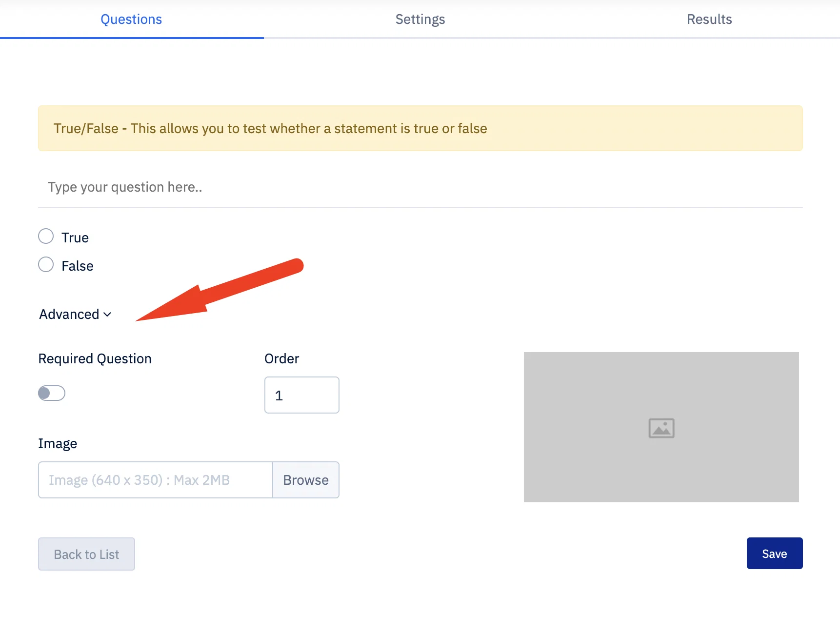The width and height of the screenshot is (840, 633).
Task: Click the False option label
Action: click(x=78, y=266)
